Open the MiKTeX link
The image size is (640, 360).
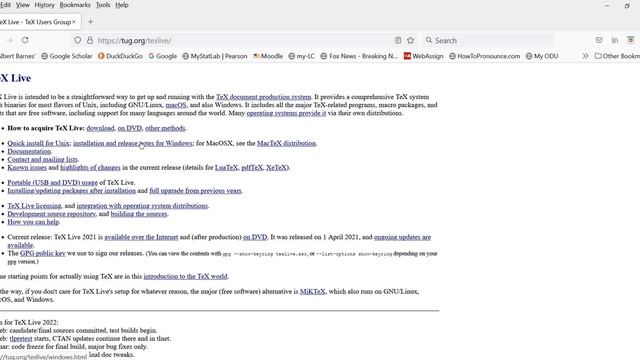(x=313, y=291)
